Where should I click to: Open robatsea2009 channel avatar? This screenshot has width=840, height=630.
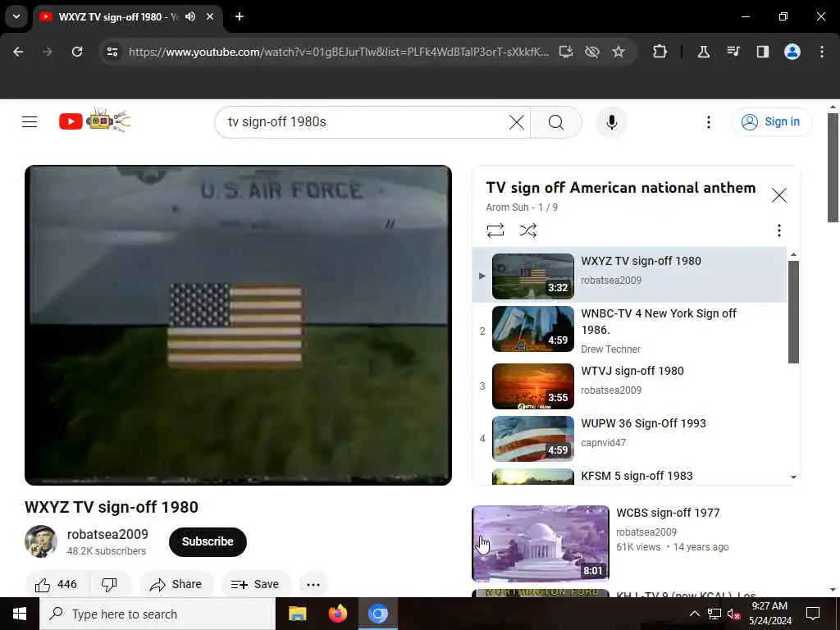[41, 541]
